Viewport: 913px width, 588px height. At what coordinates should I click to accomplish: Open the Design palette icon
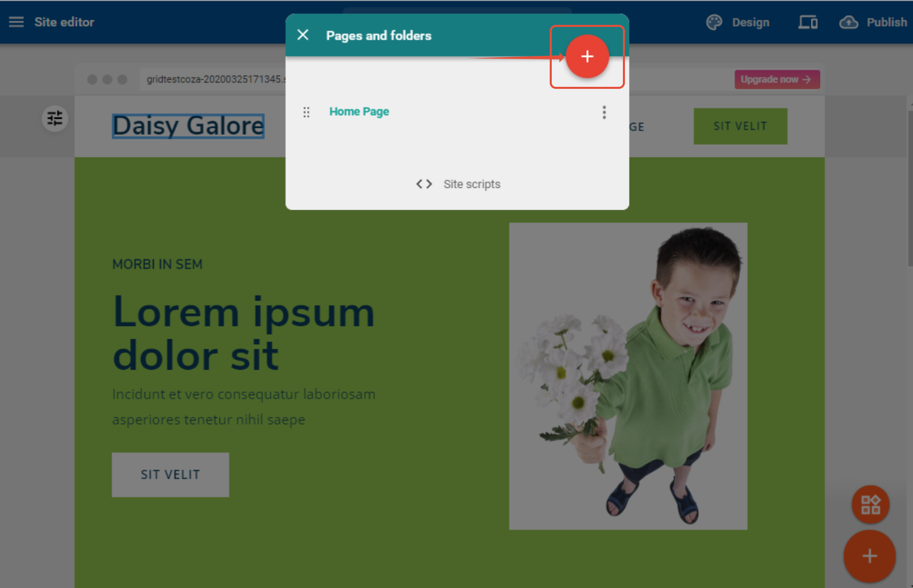pos(714,22)
